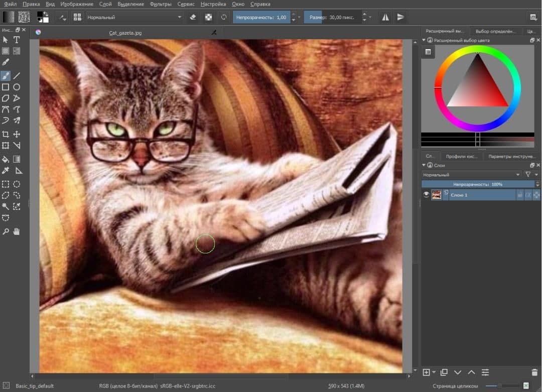This screenshot has height=392, width=542.
Task: Pick the Fill bucket tool
Action: click(x=6, y=159)
